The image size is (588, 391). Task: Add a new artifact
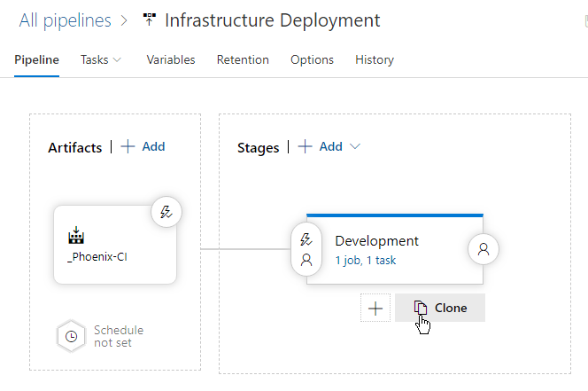(x=143, y=147)
